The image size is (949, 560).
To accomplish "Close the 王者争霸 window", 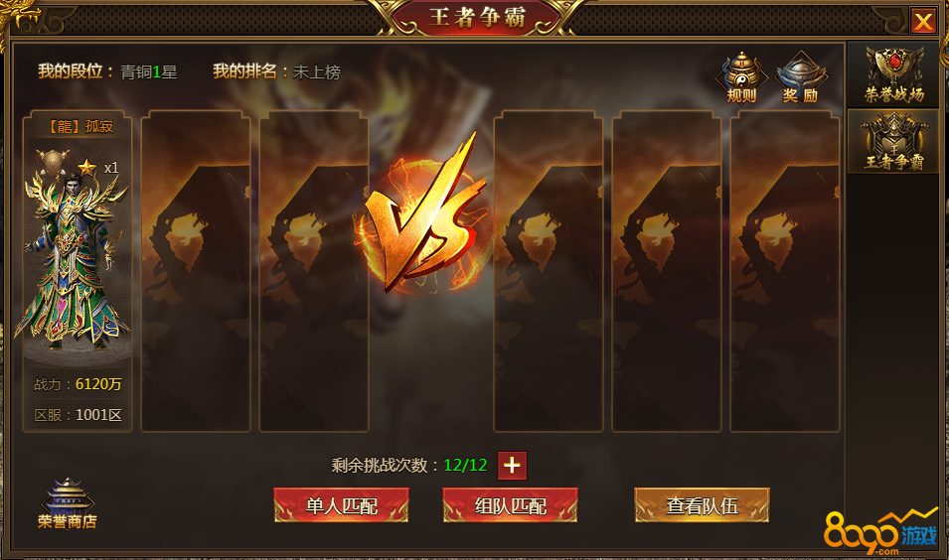I will [923, 21].
